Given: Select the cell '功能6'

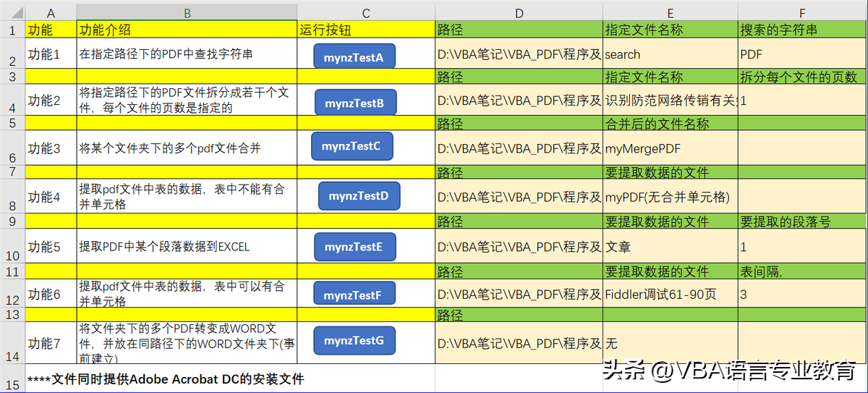Looking at the screenshot, I should (51, 294).
